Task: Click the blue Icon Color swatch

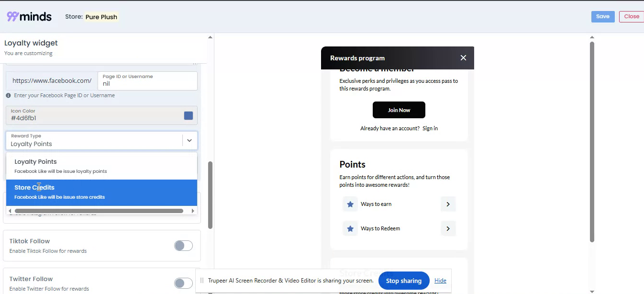Action: (x=189, y=115)
